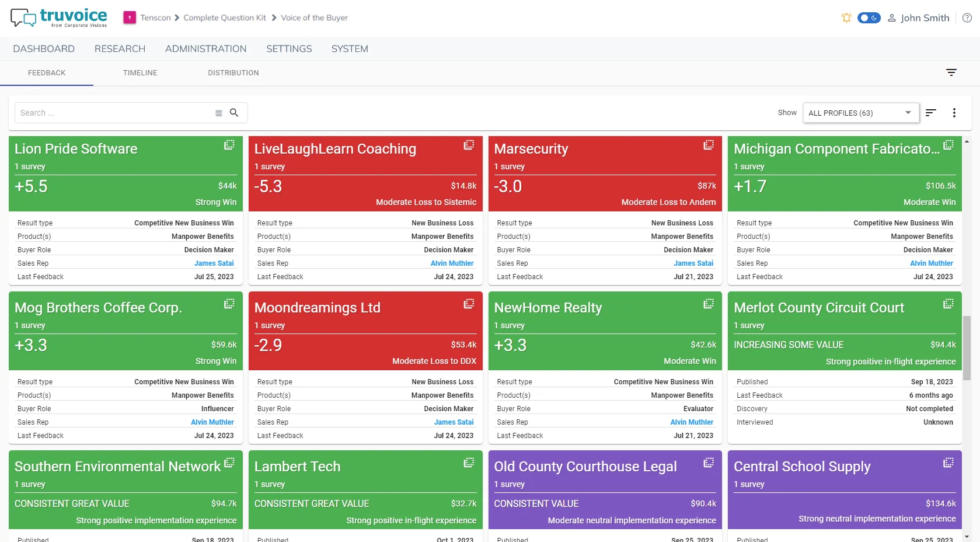Viewport: 980px width, 542px height.
Task: Click the Lambert Tech card title
Action: (x=297, y=467)
